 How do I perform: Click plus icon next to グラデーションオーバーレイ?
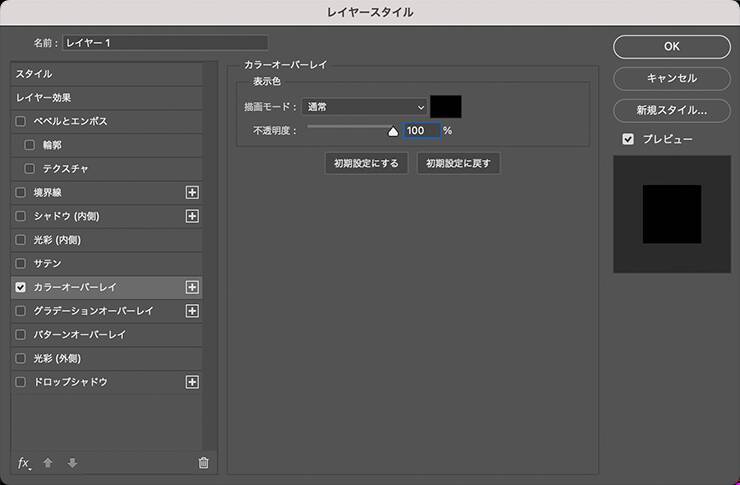[x=193, y=311]
